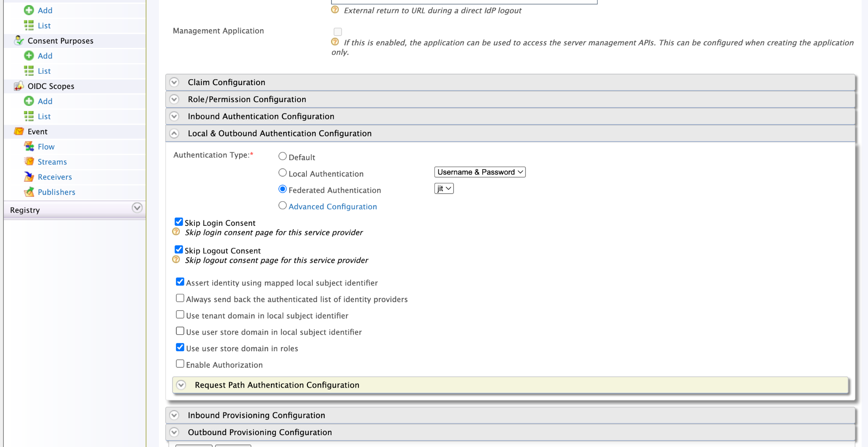Open List link under OIDC Scopes
This screenshot has height=447, width=868.
pyautogui.click(x=44, y=117)
